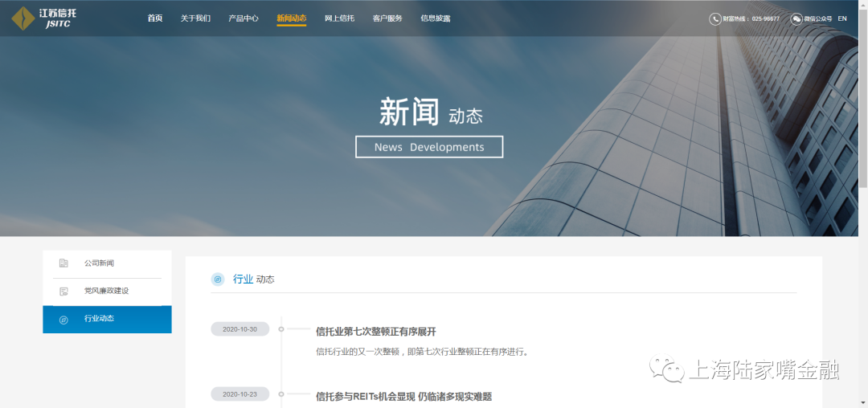
Task: Click the 新闻 动态 banner title
Action: coord(431,112)
